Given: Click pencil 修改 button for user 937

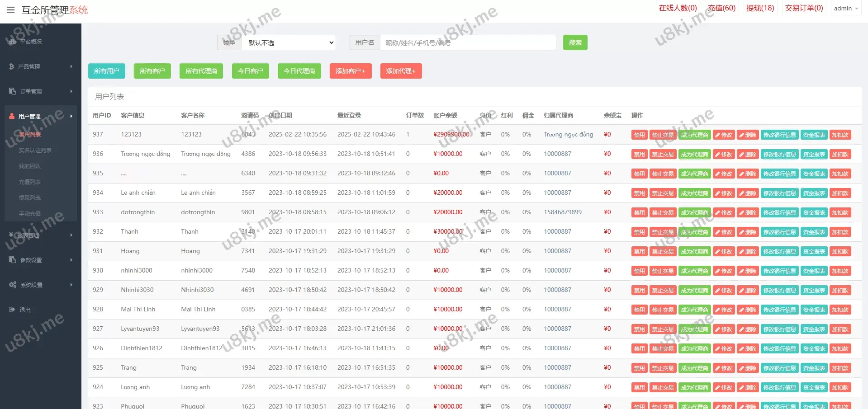Looking at the screenshot, I should tap(724, 135).
